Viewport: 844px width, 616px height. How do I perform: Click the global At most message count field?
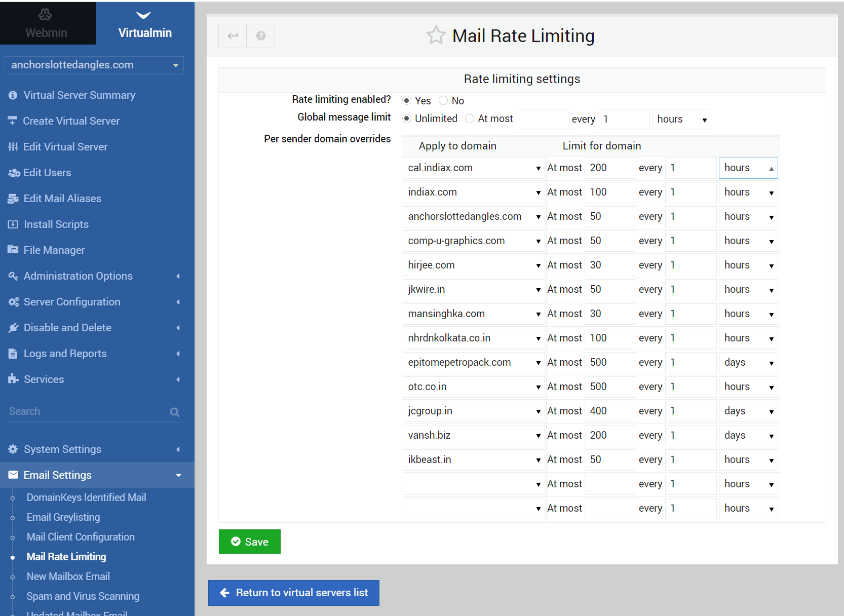coord(543,120)
